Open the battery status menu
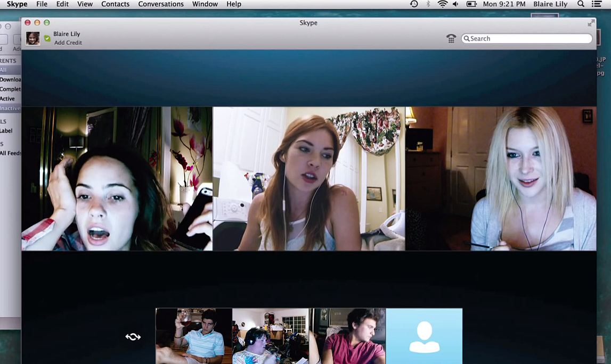611x364 pixels. [x=471, y=4]
